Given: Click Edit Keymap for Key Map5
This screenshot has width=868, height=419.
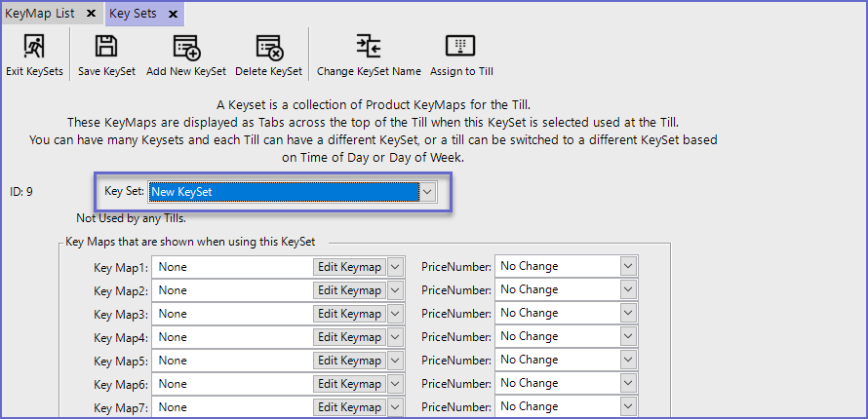Looking at the screenshot, I should 349,361.
